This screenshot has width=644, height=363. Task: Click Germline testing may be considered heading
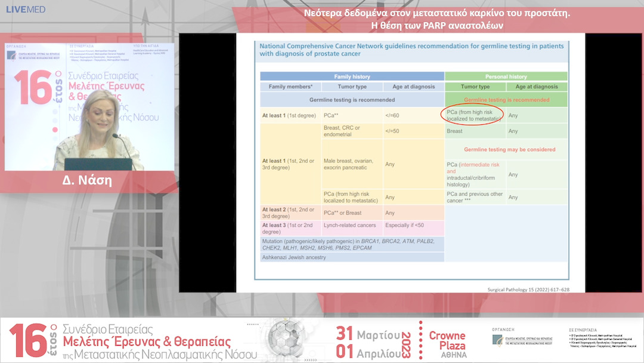coord(509,149)
